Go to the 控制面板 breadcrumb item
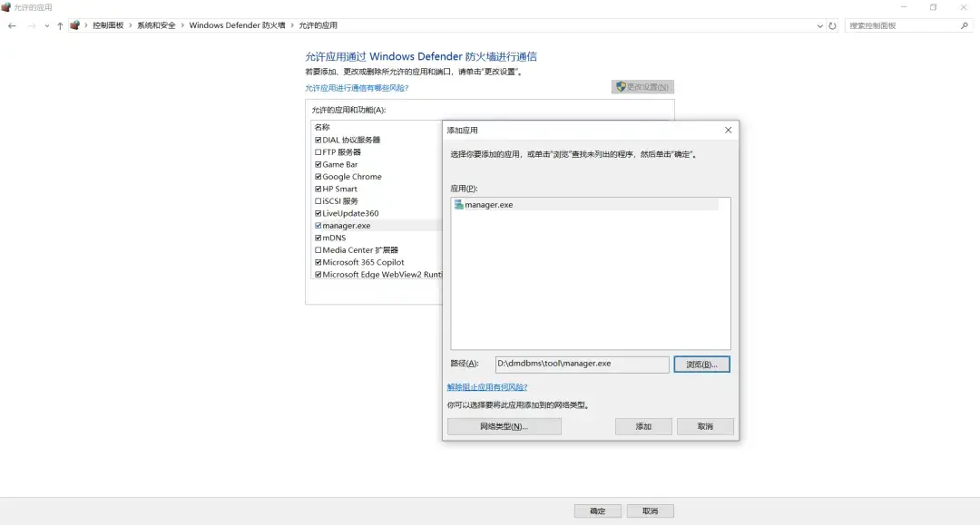This screenshot has width=980, height=525. tap(108, 25)
